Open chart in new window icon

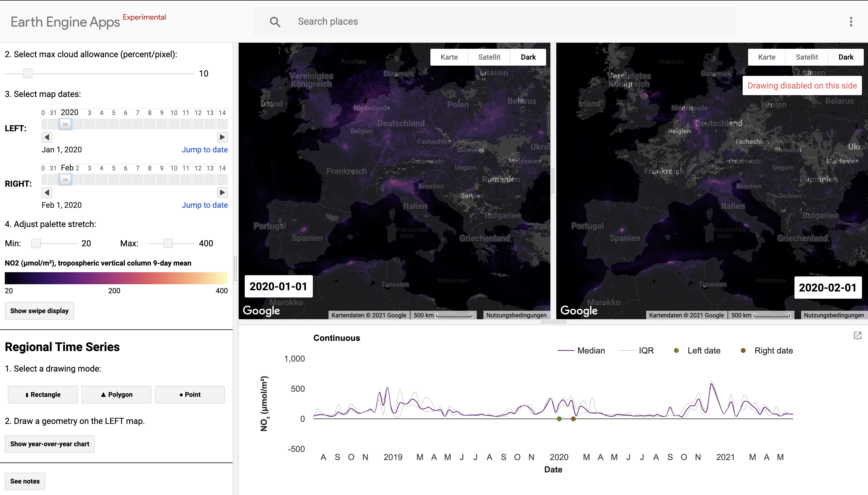pyautogui.click(x=857, y=335)
